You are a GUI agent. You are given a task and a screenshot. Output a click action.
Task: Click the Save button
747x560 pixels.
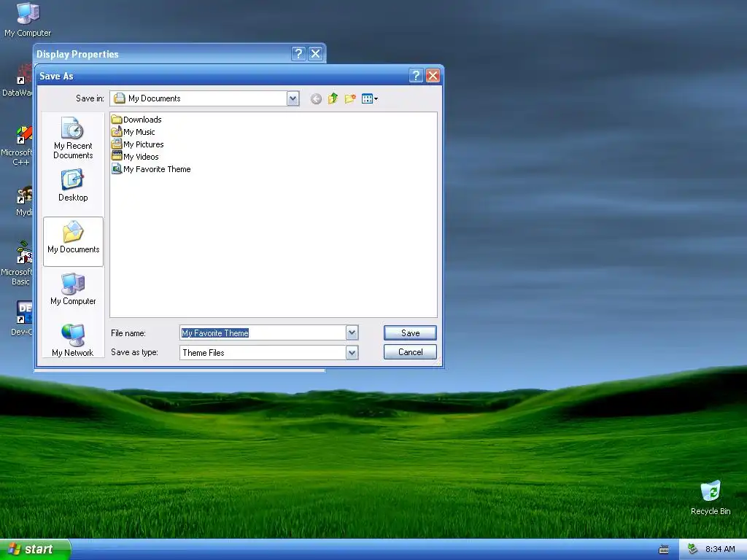[x=410, y=332]
